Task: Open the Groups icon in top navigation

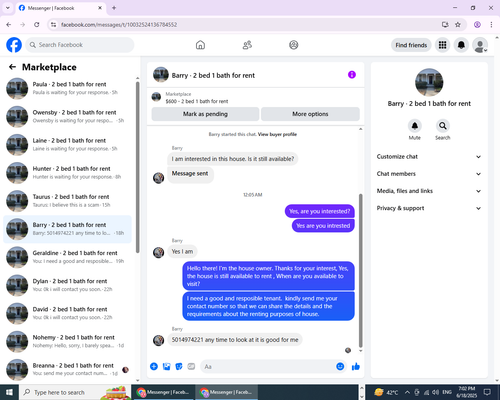Action: [x=294, y=45]
